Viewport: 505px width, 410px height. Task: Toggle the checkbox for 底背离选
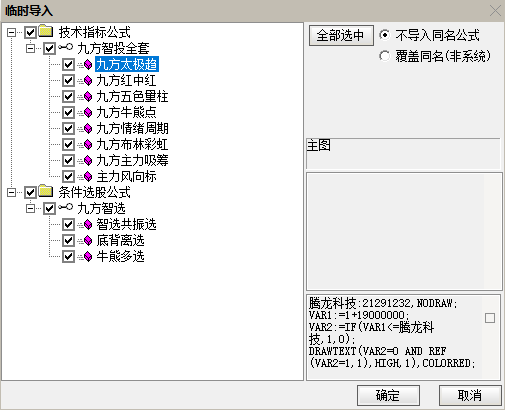click(x=68, y=240)
